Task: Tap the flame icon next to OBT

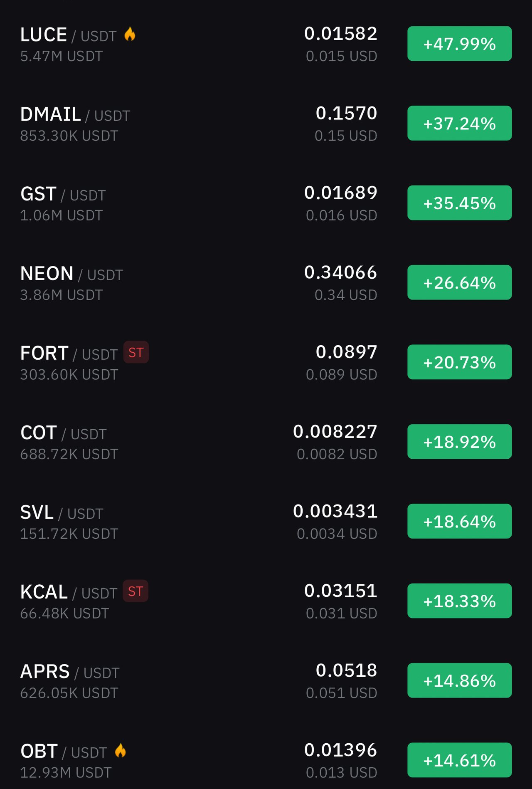Action: [x=121, y=750]
